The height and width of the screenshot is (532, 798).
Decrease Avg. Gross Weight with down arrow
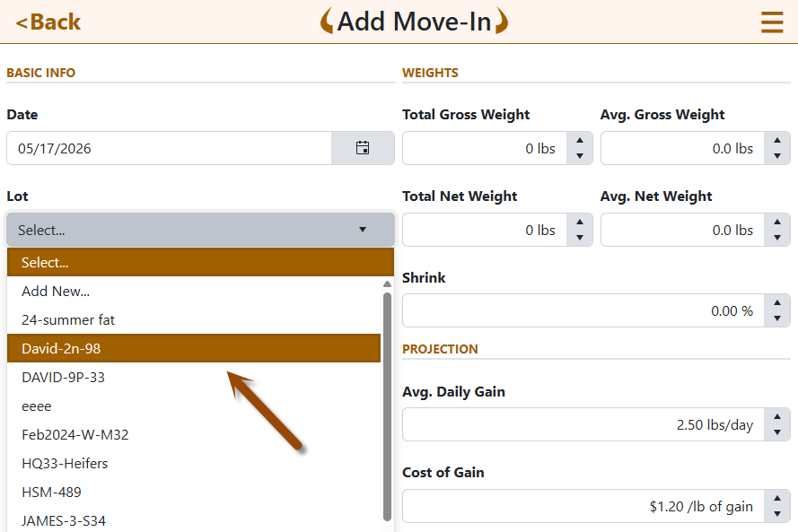777,155
